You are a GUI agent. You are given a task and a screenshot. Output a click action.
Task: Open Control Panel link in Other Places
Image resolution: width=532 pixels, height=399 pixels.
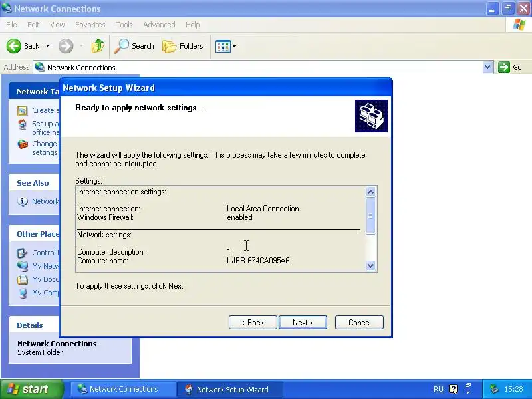click(44, 253)
